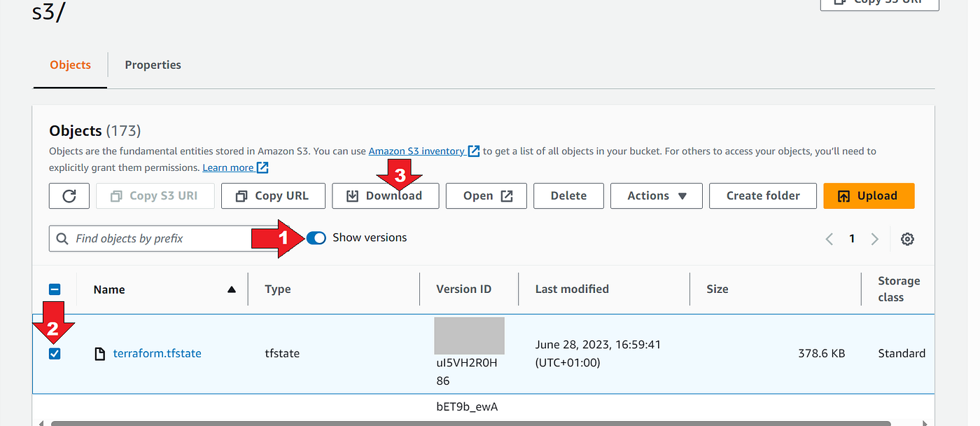This screenshot has width=980, height=426.
Task: Click the search magnifier icon
Action: 62,238
